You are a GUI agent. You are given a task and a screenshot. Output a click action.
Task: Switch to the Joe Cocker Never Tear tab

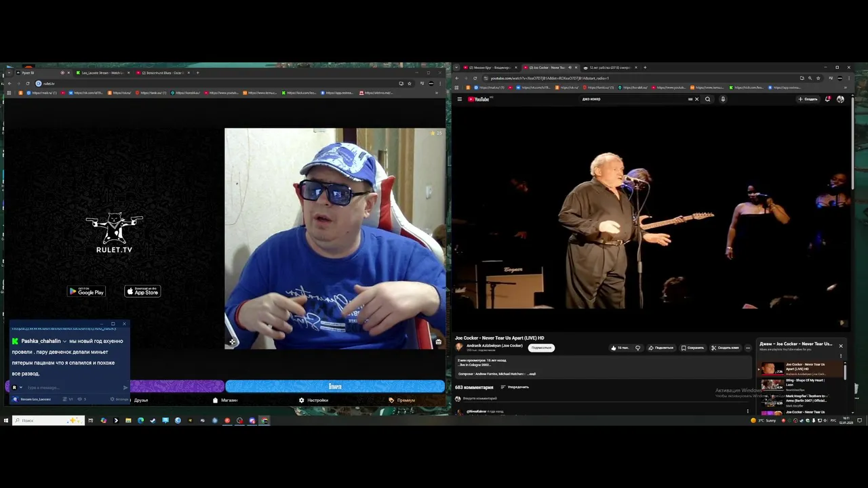(547, 68)
